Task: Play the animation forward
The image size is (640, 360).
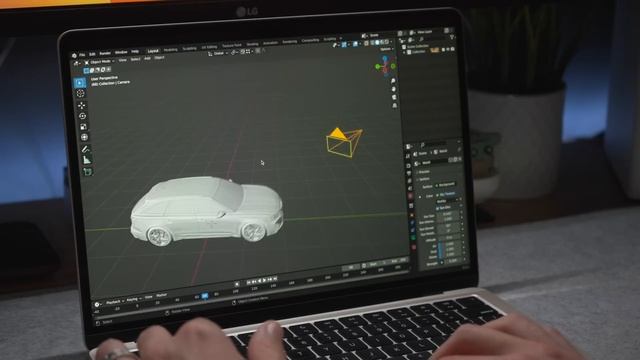Action: click(x=264, y=280)
